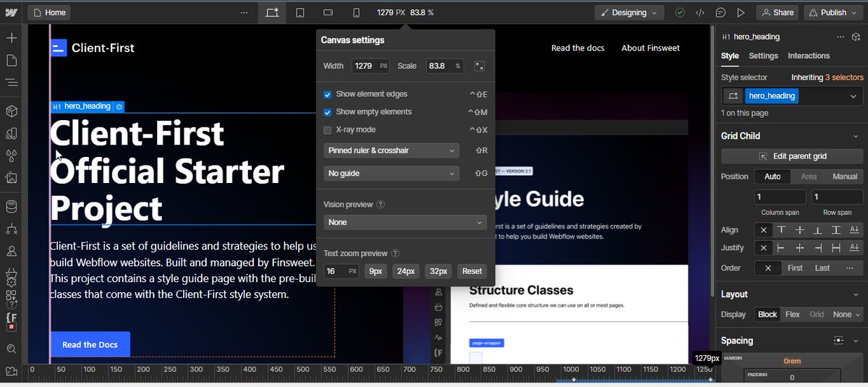This screenshot has width=868, height=387.
Task: Open the Vision preview None dropdown
Action: tap(405, 222)
